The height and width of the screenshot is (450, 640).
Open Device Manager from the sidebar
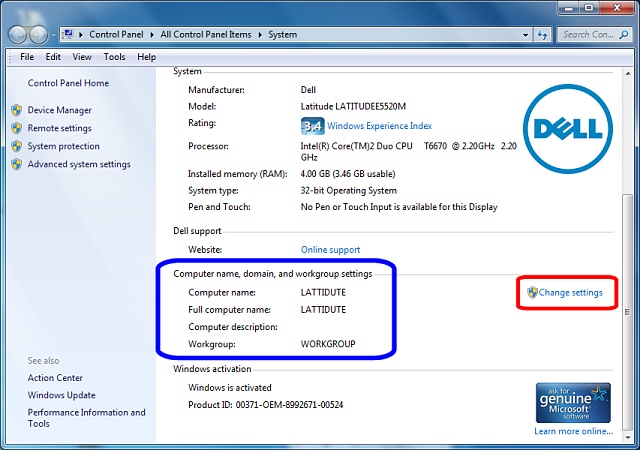[x=60, y=110]
